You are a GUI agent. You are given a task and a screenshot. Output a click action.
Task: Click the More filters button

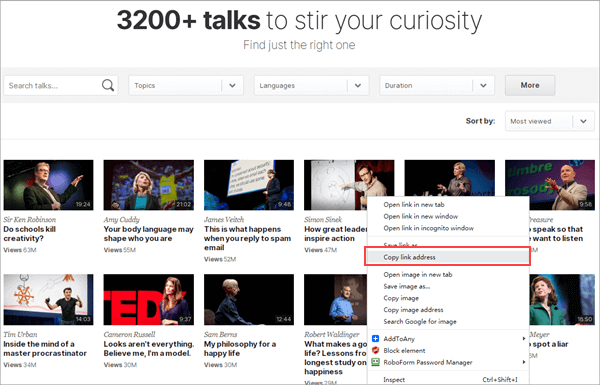coord(530,85)
